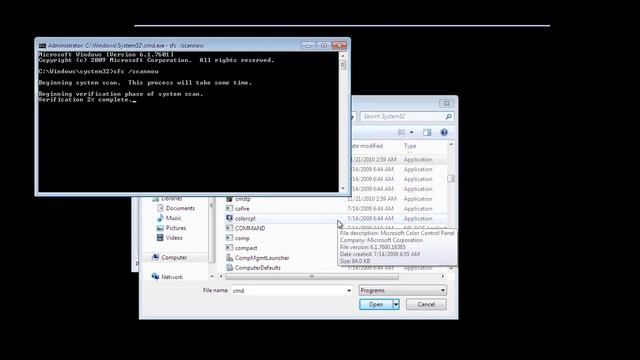Click the File name input field
640x360 pixels.
point(288,291)
